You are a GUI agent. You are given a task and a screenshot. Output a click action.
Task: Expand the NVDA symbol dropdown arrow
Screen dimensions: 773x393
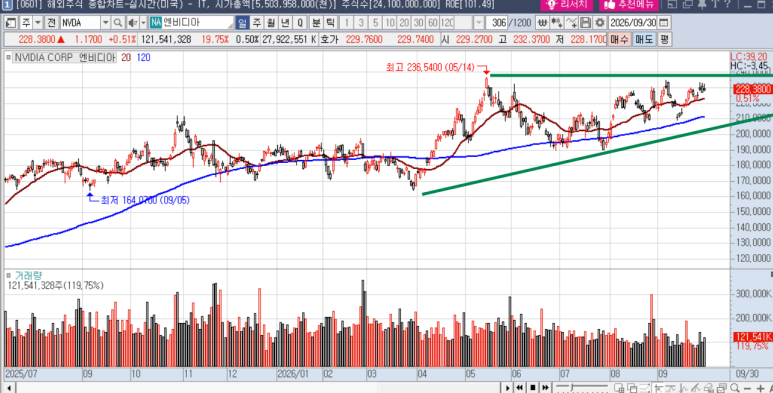click(x=105, y=23)
